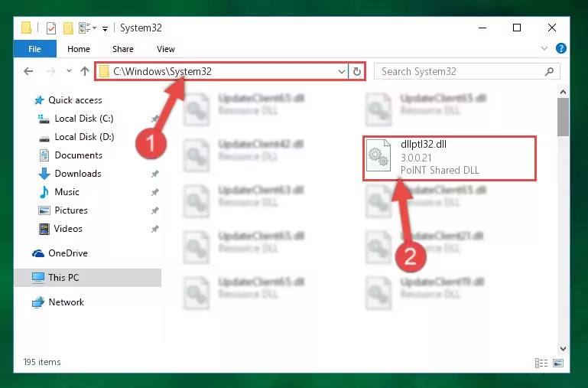The image size is (588, 388).
Task: Select the dllptl32.dll file
Action: [x=450, y=158]
